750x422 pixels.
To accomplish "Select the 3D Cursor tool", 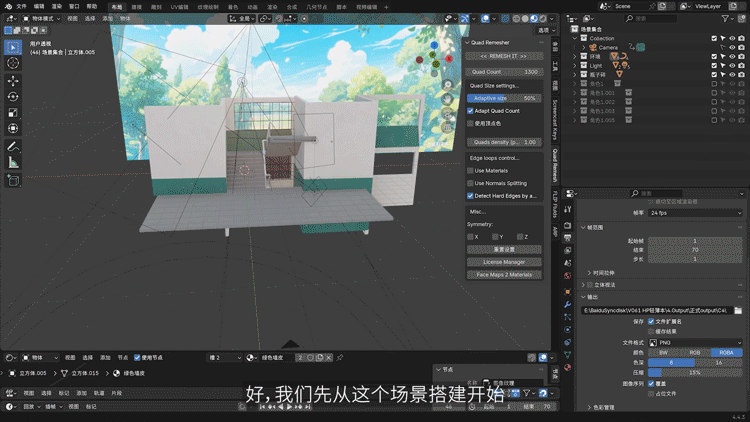I will (13, 63).
